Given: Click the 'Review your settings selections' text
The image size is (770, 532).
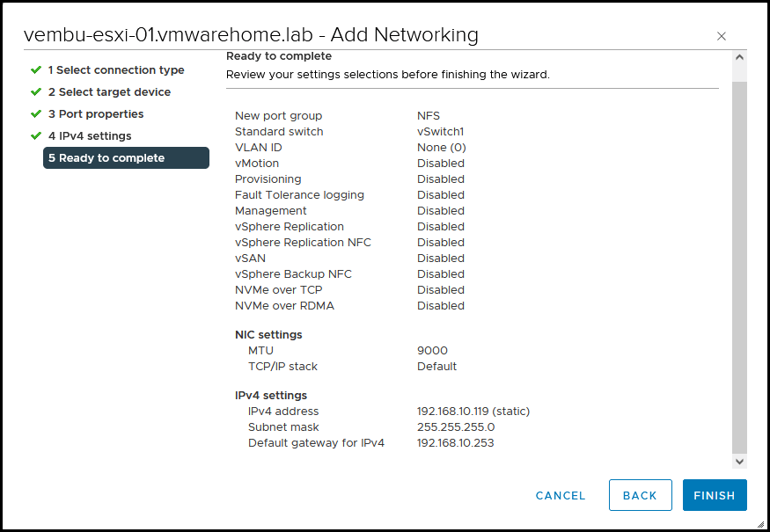Looking at the screenshot, I should click(388, 75).
